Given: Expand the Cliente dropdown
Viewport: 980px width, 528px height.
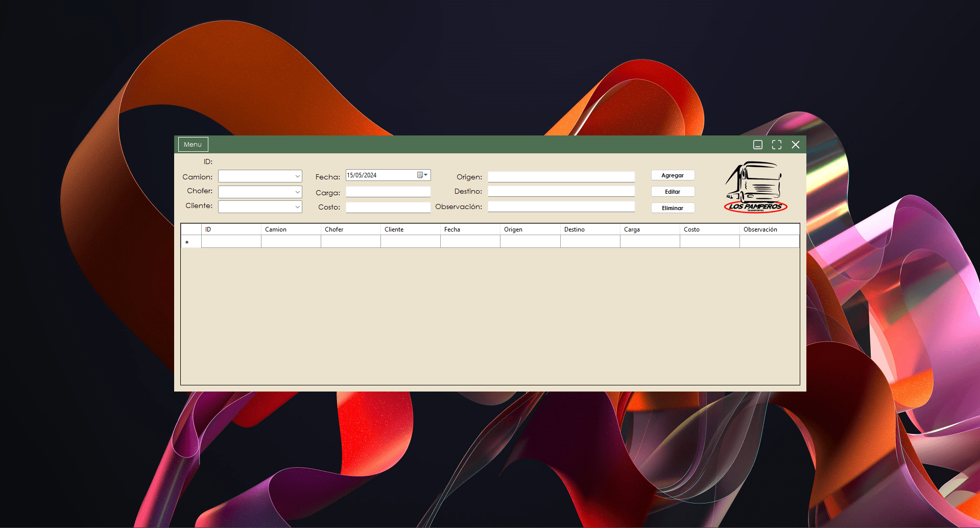Looking at the screenshot, I should 297,207.
